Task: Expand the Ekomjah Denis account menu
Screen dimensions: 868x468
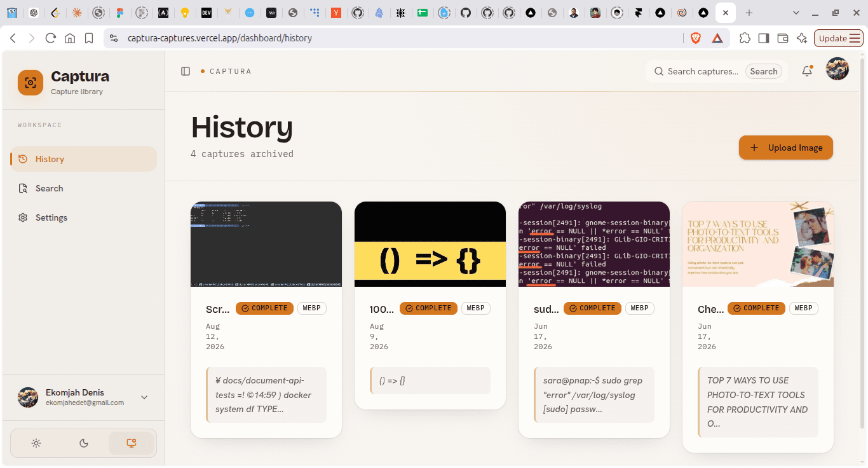Action: 144,397
